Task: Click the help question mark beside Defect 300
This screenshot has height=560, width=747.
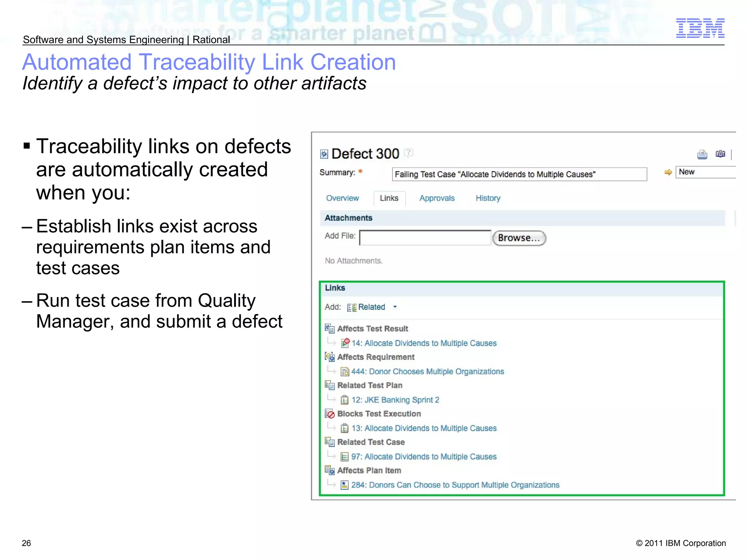Action: (x=409, y=152)
